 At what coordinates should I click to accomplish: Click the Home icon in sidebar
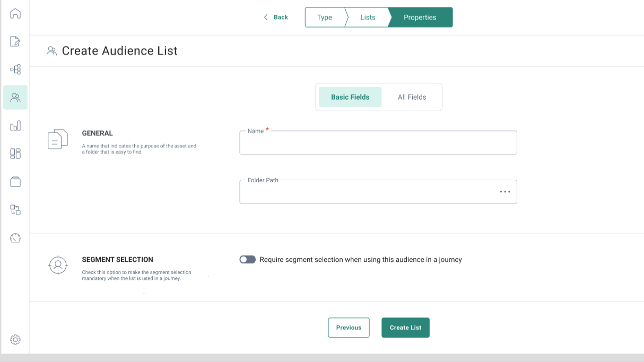(x=15, y=14)
